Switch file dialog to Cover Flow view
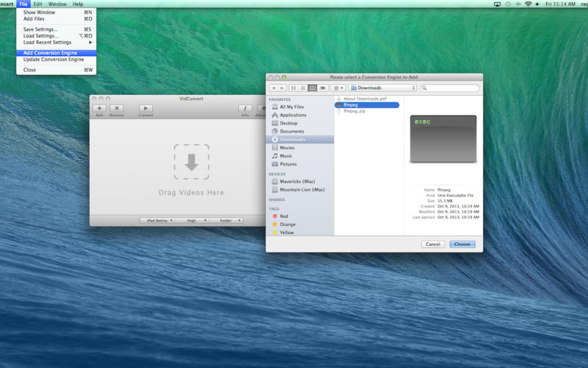Image resolution: width=588 pixels, height=368 pixels. 323,88
